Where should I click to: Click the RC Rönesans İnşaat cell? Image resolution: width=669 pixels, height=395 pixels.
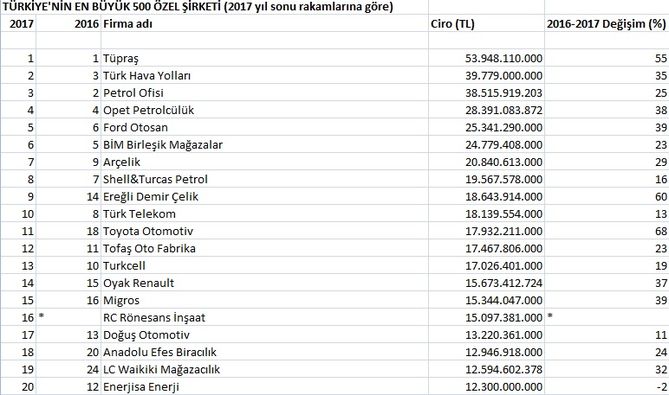tap(265, 317)
